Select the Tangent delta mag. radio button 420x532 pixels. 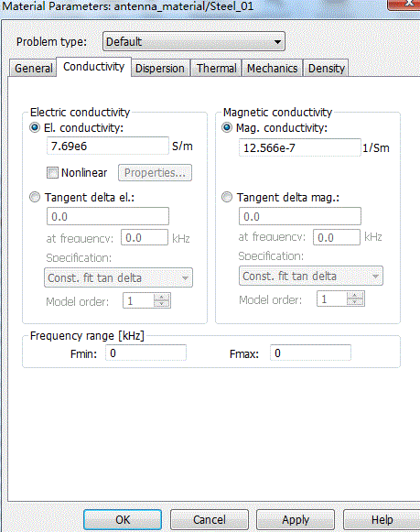tap(227, 197)
